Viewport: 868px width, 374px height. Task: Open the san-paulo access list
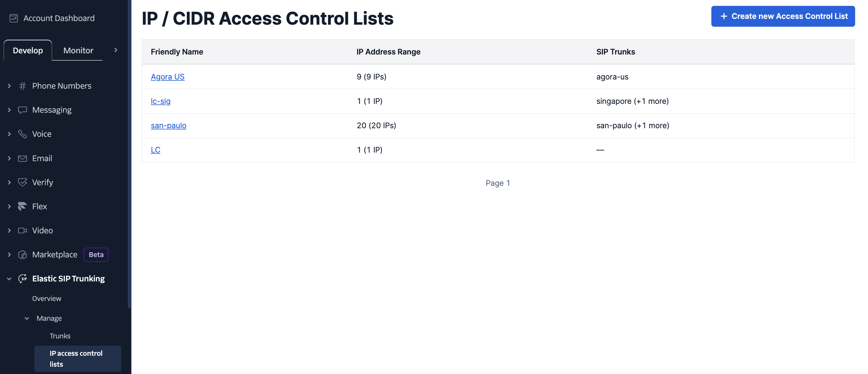pos(168,125)
